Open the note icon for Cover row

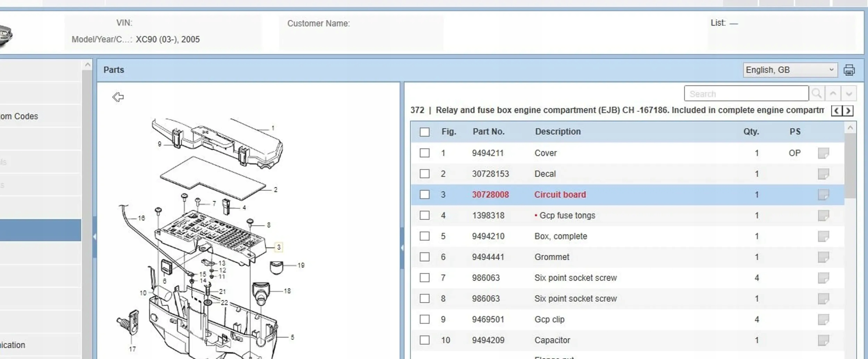[823, 153]
